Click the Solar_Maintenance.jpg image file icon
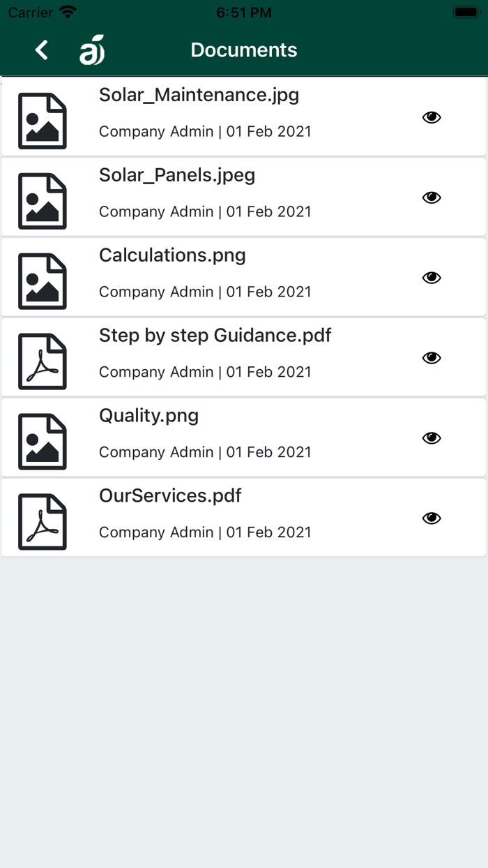This screenshot has height=868, width=488. tap(42, 121)
